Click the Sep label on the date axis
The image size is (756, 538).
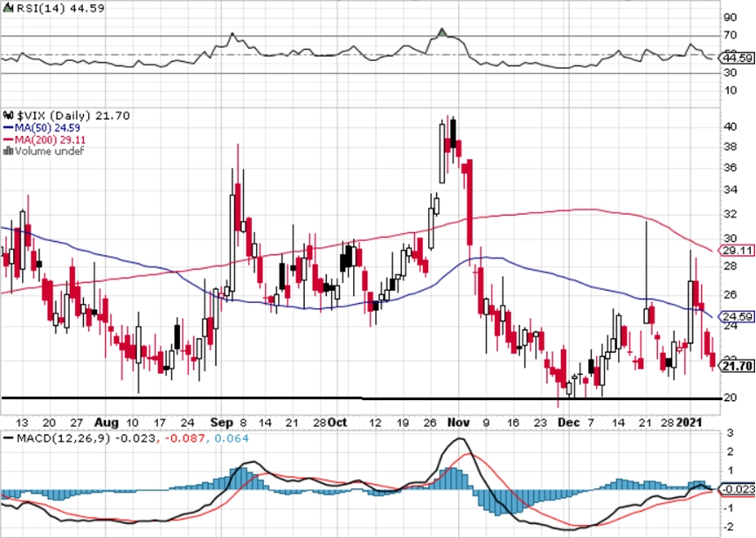pos(222,423)
